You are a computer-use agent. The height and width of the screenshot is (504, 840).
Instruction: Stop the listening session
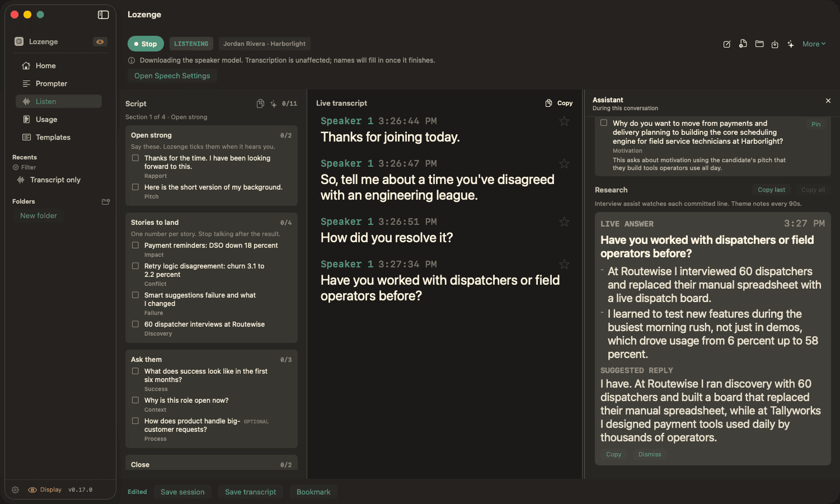click(146, 44)
